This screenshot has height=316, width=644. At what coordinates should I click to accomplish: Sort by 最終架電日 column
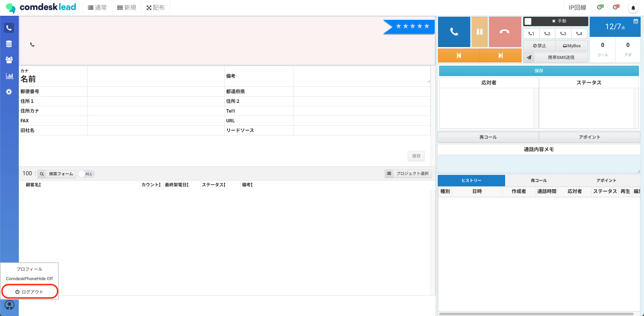tap(177, 185)
